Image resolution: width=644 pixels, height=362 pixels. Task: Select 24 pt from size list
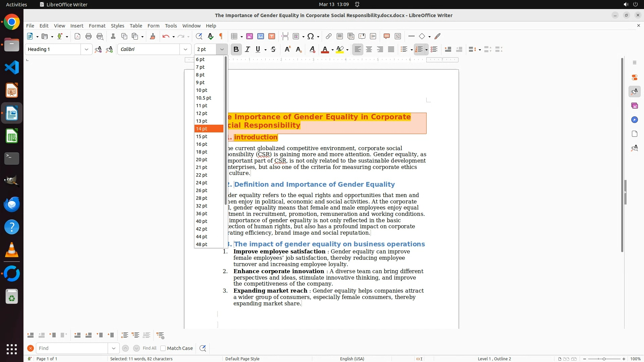pos(202,183)
